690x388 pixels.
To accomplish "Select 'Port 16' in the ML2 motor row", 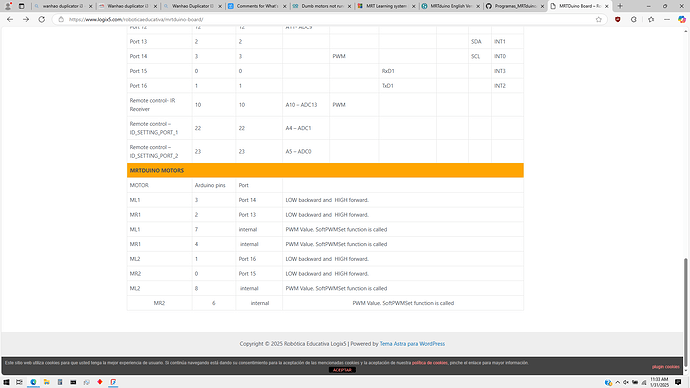I will [x=259, y=259].
